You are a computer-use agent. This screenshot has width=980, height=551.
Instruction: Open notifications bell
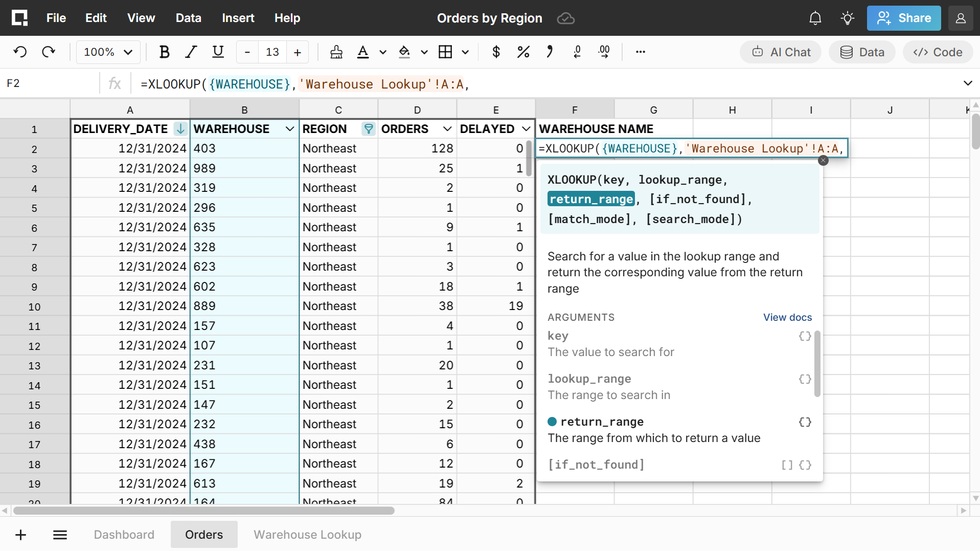pyautogui.click(x=815, y=18)
